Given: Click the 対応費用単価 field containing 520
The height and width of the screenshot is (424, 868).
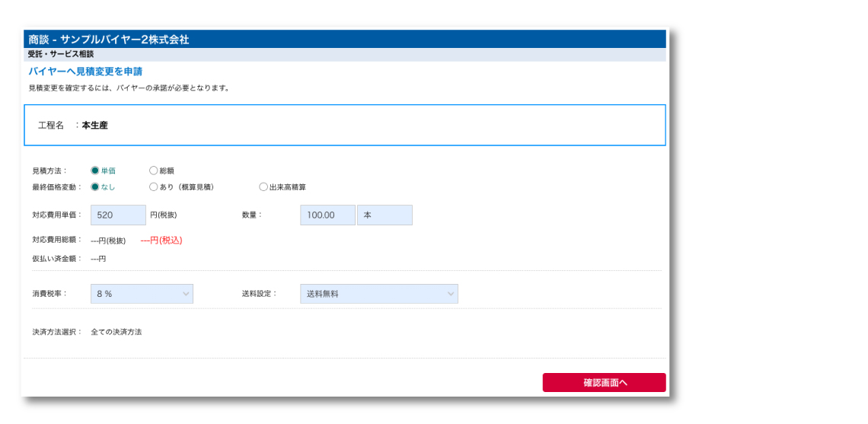Looking at the screenshot, I should pyautogui.click(x=118, y=215).
